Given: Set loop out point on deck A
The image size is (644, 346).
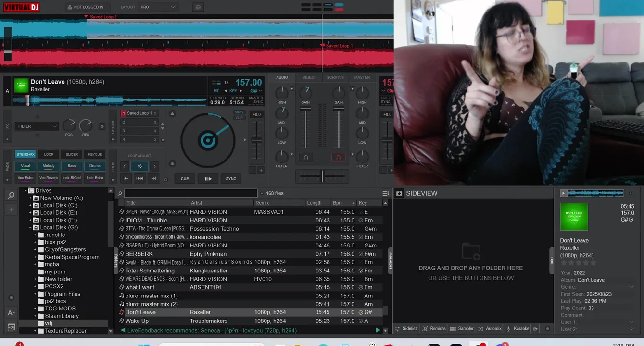Looking at the screenshot, I should (154, 178).
